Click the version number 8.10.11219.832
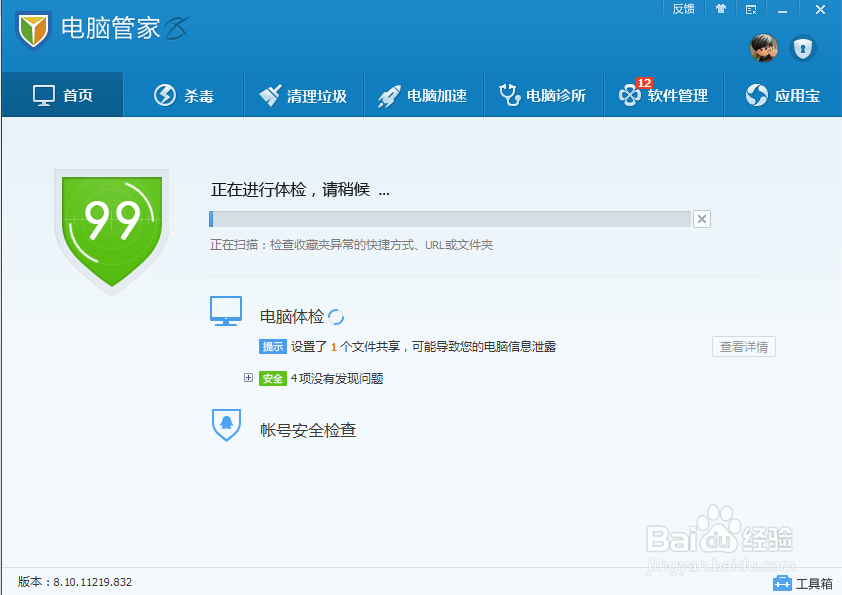 click(92, 582)
